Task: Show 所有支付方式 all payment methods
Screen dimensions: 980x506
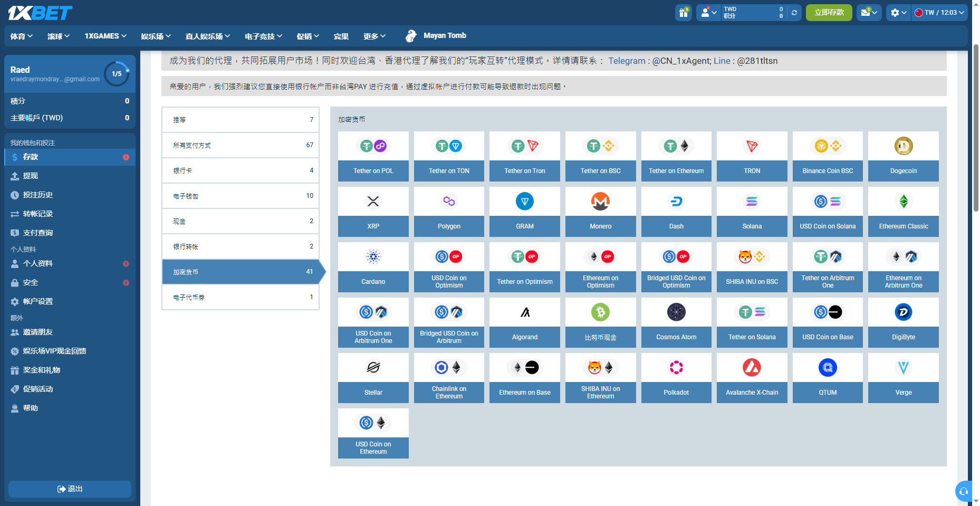Action: [241, 145]
